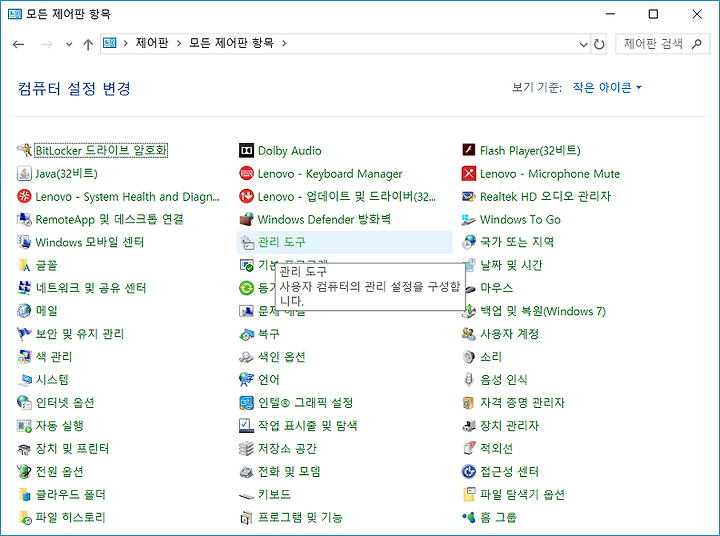
Task: Refresh the control panel view
Action: click(x=599, y=45)
